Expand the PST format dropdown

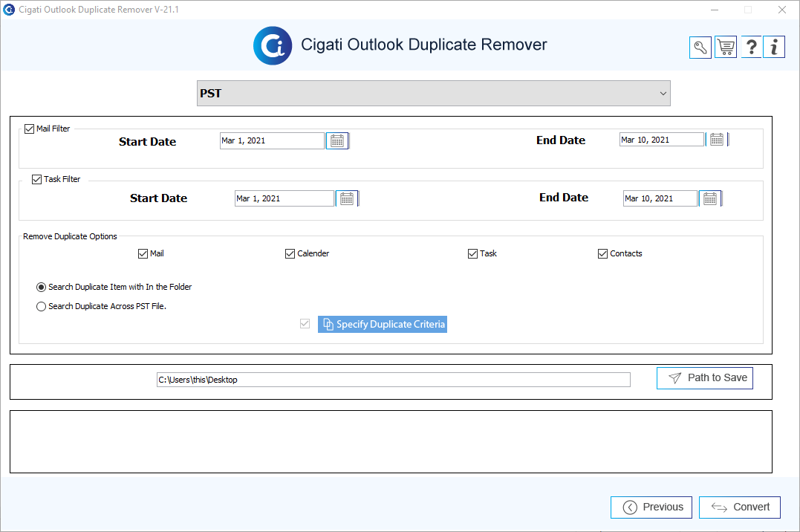click(434, 94)
